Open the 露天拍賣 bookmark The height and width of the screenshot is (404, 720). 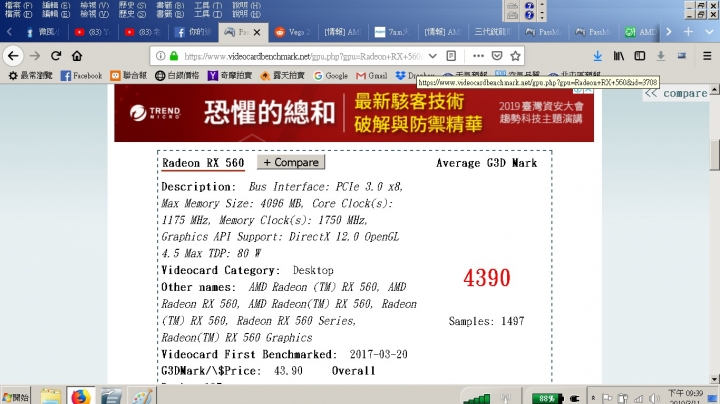click(x=282, y=76)
